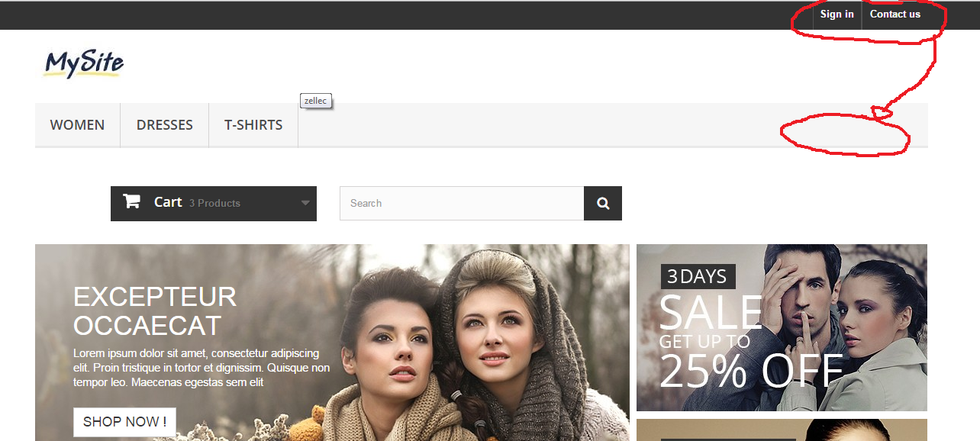Open the MySite logo homepage link
The width and height of the screenshot is (980, 441).
tap(84, 64)
